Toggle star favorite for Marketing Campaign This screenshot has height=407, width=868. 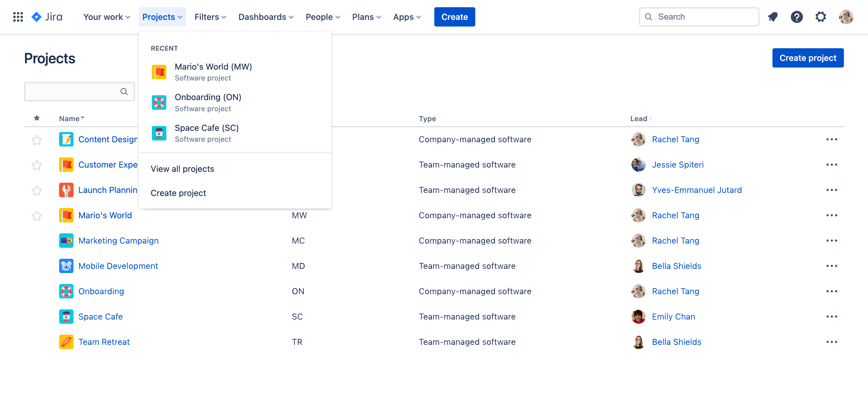point(37,240)
